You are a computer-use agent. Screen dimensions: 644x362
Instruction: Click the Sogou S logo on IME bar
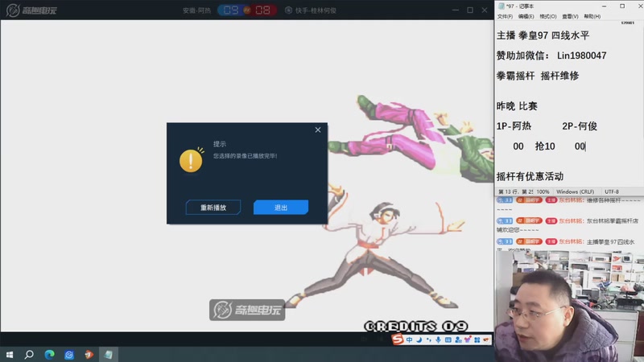(x=397, y=339)
